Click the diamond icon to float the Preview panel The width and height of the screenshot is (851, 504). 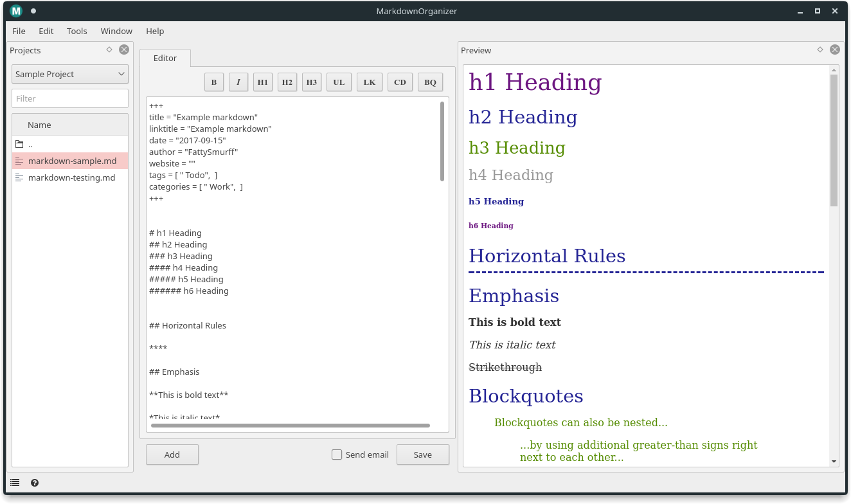click(820, 50)
